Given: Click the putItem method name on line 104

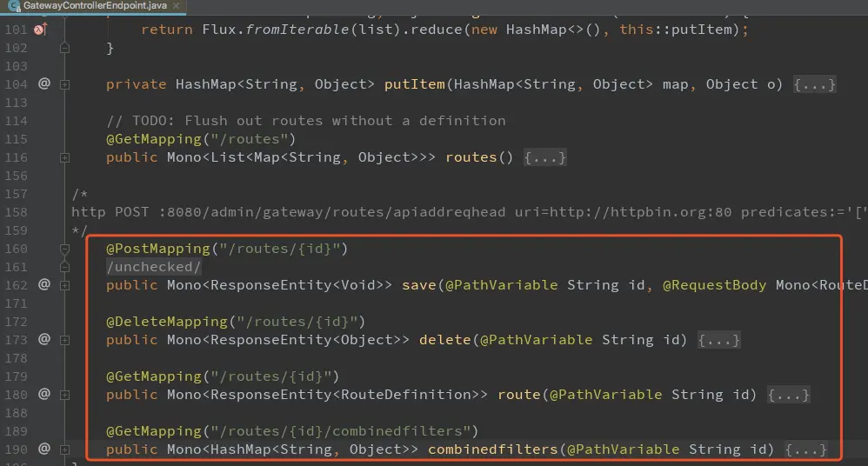Looking at the screenshot, I should point(415,84).
